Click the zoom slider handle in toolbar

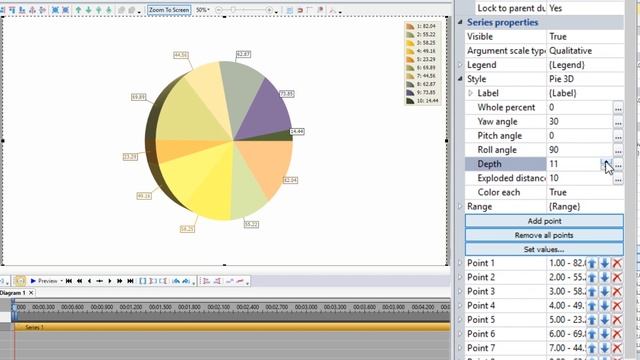click(x=233, y=10)
